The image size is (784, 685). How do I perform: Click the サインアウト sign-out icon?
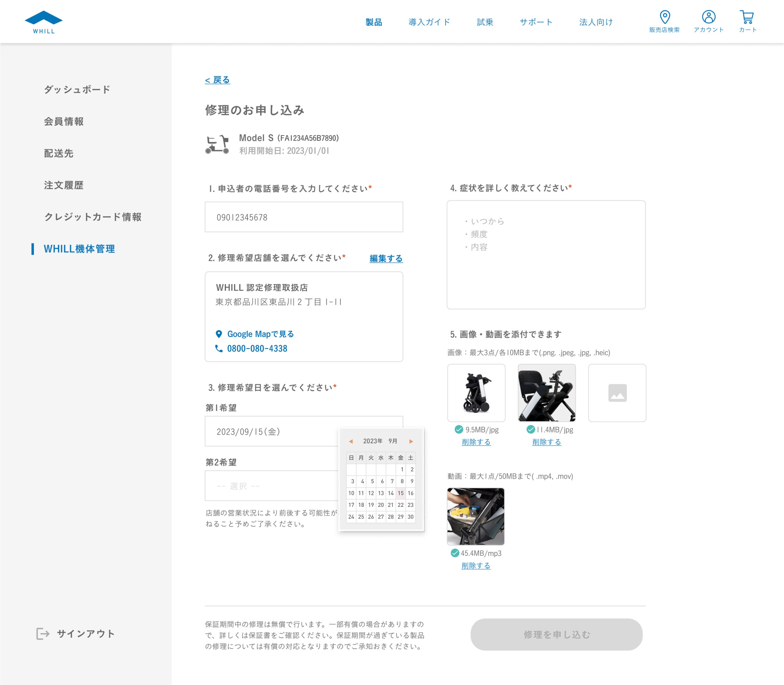pos(43,634)
